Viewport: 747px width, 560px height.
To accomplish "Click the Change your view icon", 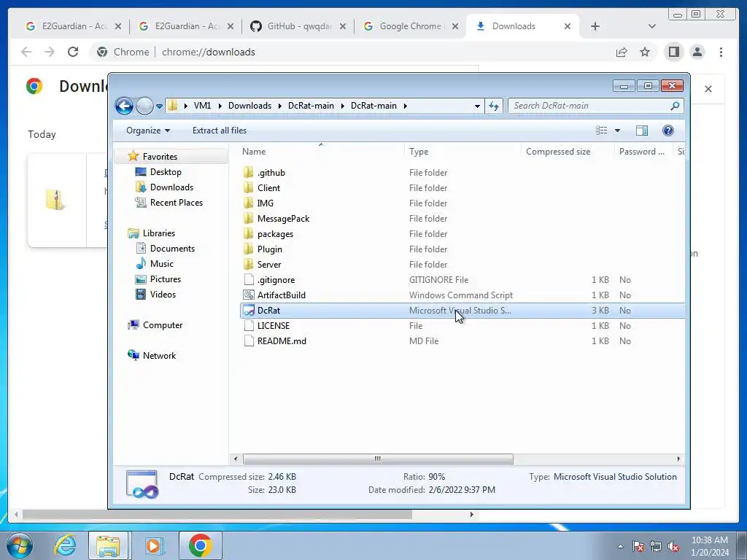I will coord(602,131).
